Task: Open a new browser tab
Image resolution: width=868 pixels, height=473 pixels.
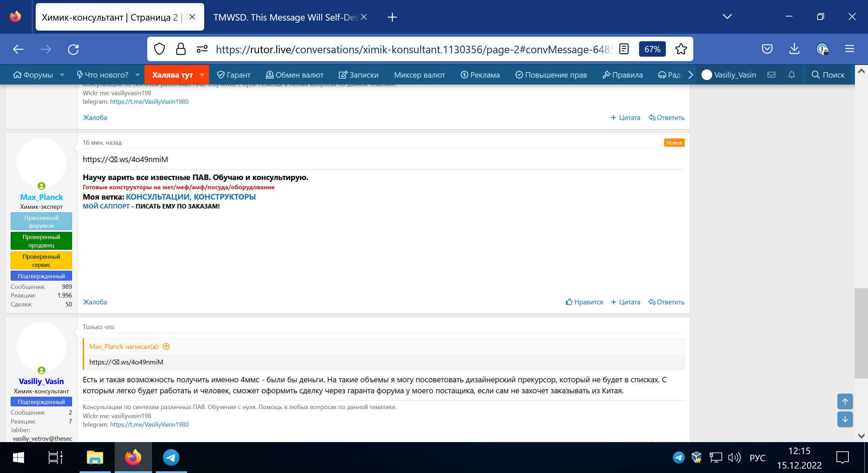Action: [392, 17]
